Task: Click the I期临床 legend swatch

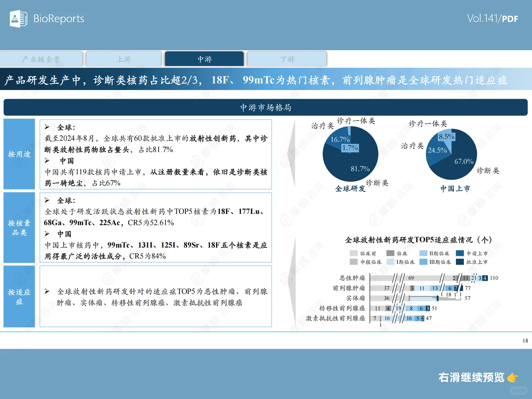Action: click(x=390, y=262)
